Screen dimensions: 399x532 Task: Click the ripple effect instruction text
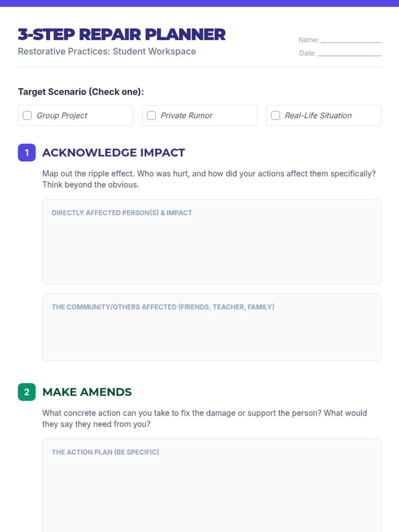point(209,179)
